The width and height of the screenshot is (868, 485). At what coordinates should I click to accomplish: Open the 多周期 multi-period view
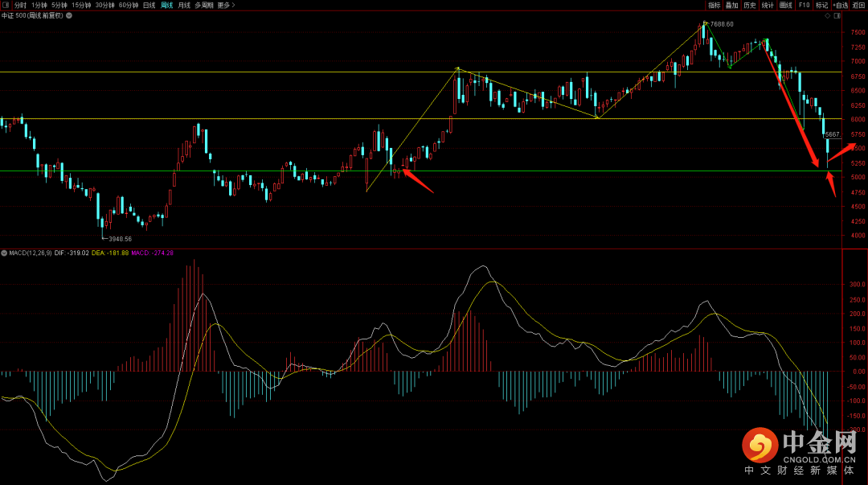tap(204, 5)
